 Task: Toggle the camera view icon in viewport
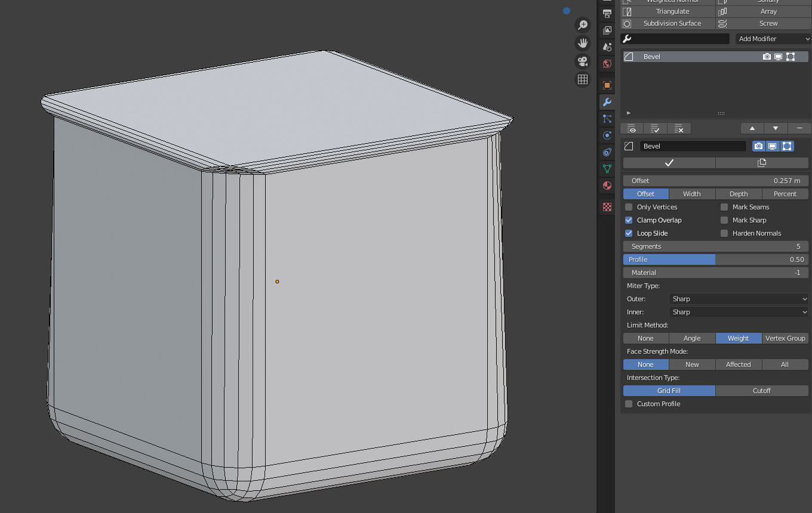(x=582, y=61)
